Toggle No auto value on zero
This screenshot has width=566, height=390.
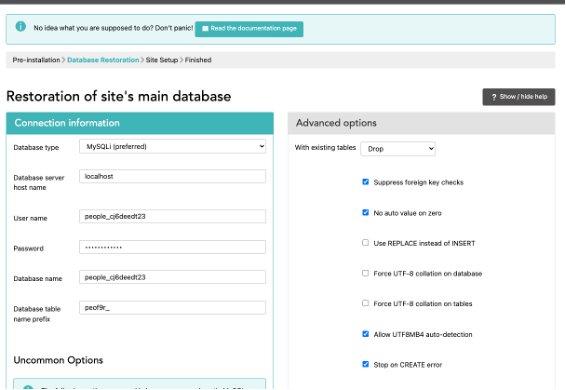366,212
